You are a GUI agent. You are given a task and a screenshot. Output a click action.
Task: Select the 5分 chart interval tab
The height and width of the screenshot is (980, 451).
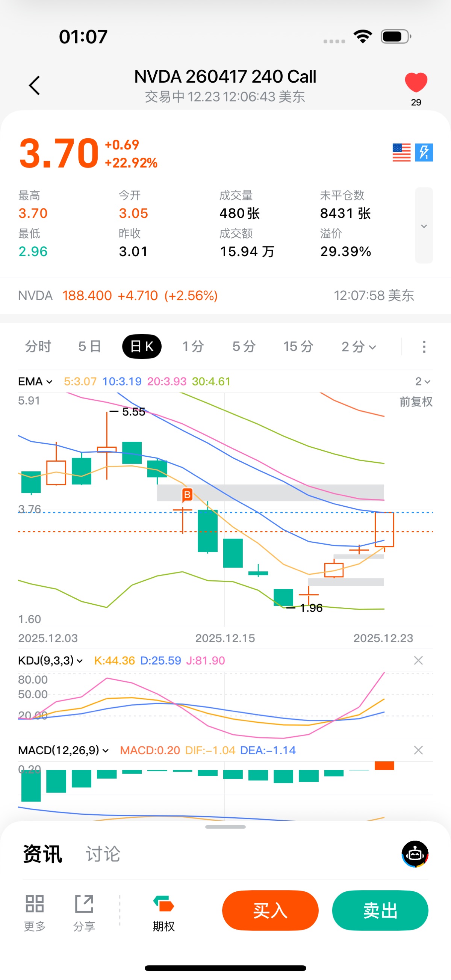point(244,347)
